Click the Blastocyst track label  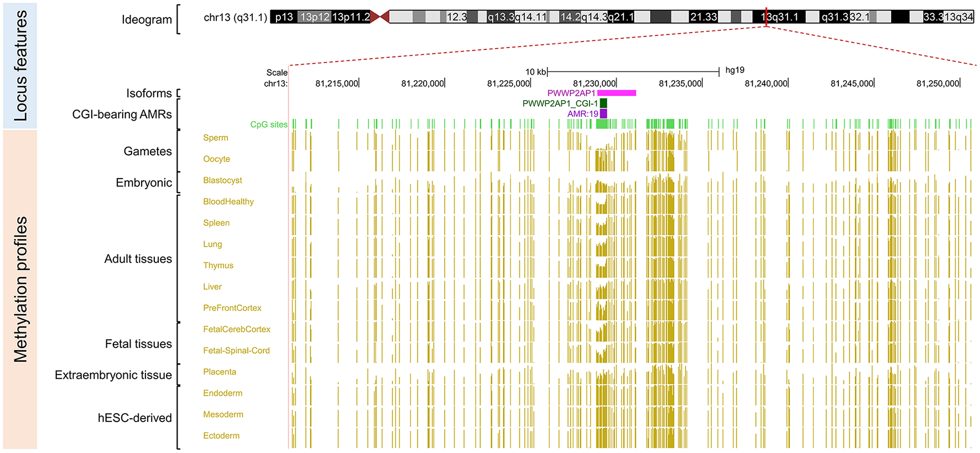coord(222,180)
